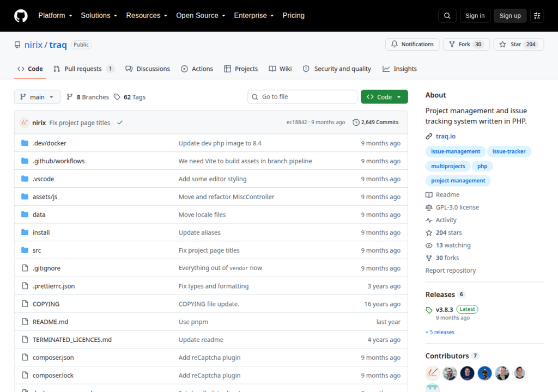Click the .gitignore file icon
558x392 pixels.
click(25, 268)
